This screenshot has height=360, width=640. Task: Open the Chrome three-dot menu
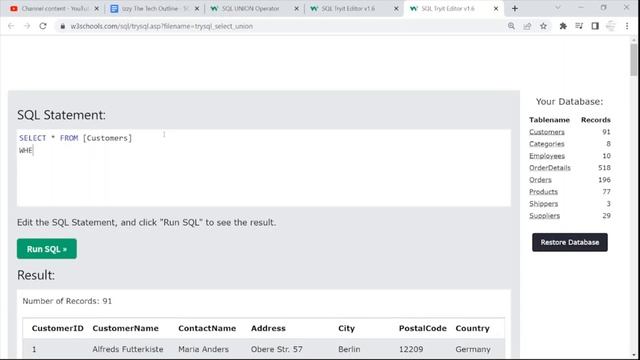(627, 26)
